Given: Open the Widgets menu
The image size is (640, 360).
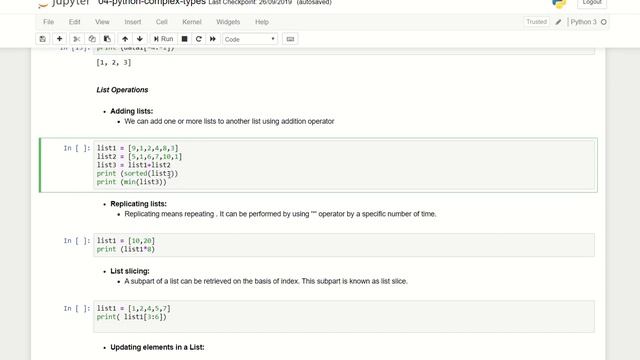Looking at the screenshot, I should pos(228,22).
